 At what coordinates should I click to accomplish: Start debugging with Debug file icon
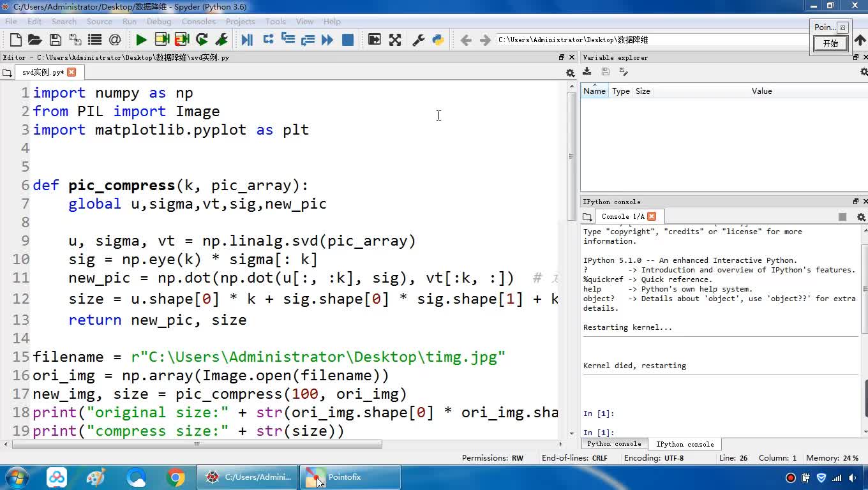(247, 40)
